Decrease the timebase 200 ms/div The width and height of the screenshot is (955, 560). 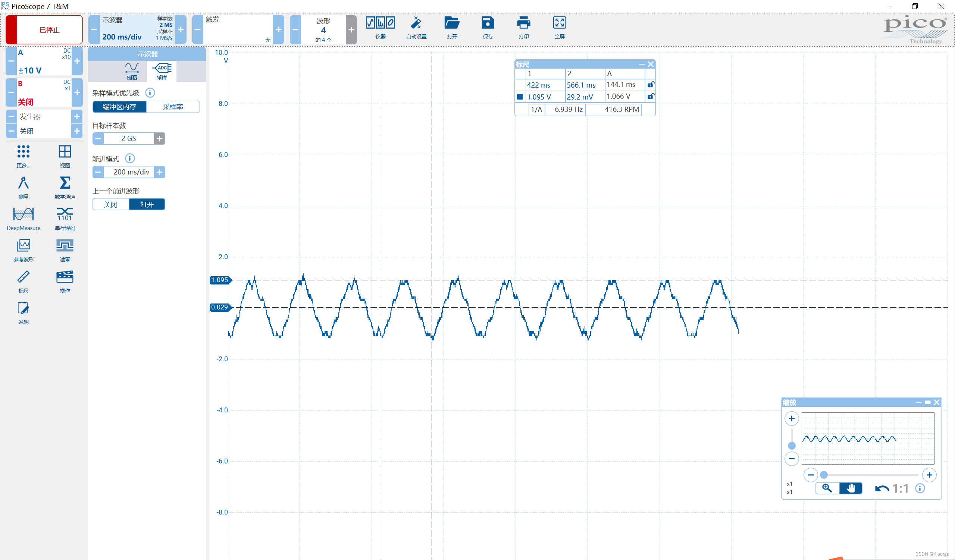pyautogui.click(x=94, y=29)
